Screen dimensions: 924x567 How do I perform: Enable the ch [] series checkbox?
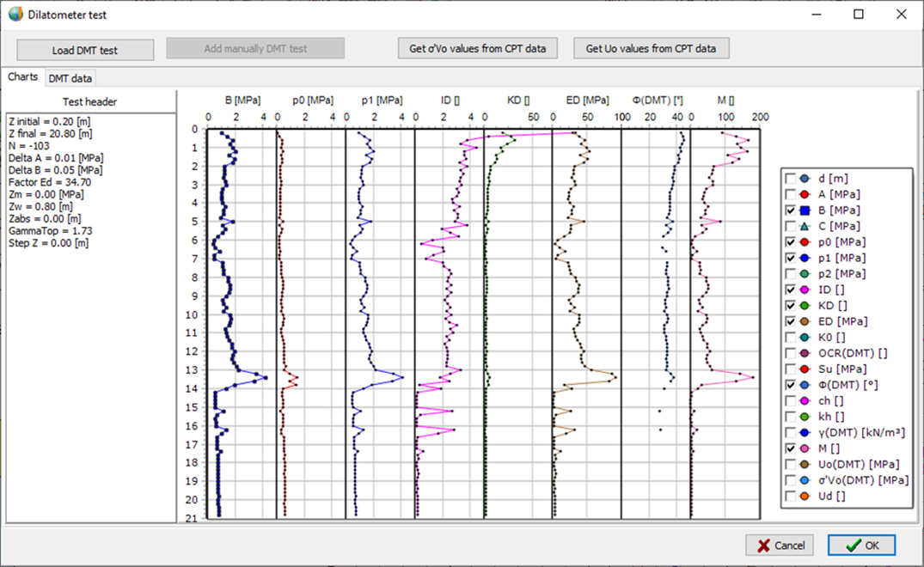point(791,401)
